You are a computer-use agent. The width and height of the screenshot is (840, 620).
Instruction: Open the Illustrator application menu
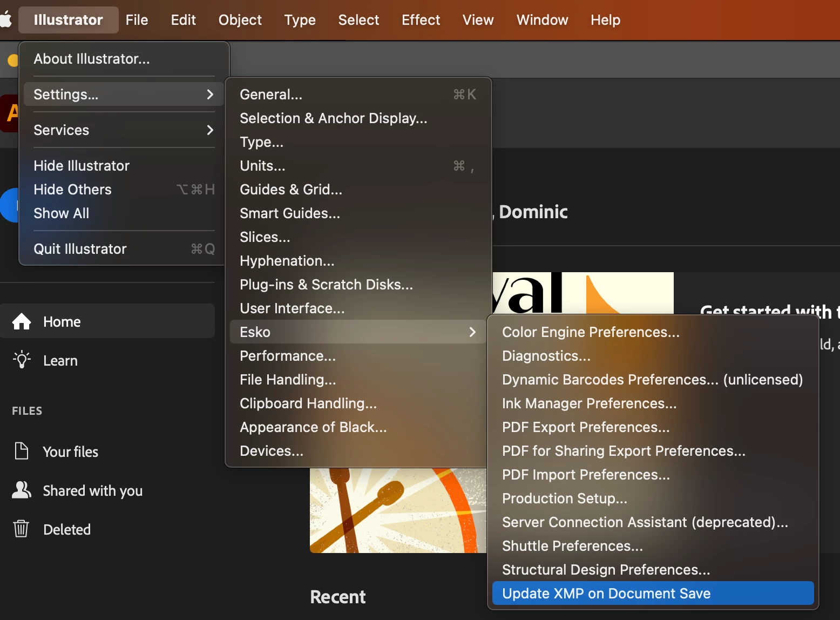point(68,20)
